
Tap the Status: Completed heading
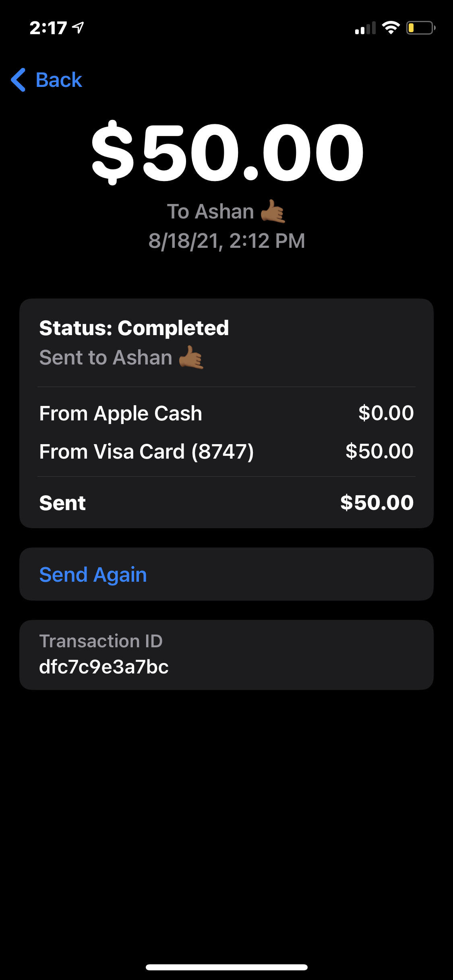tap(134, 328)
